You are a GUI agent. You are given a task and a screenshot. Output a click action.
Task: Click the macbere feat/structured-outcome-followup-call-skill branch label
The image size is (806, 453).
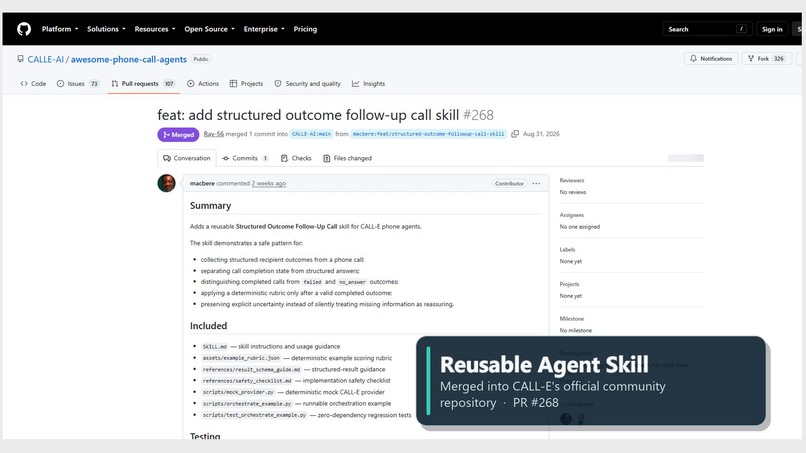coord(428,134)
